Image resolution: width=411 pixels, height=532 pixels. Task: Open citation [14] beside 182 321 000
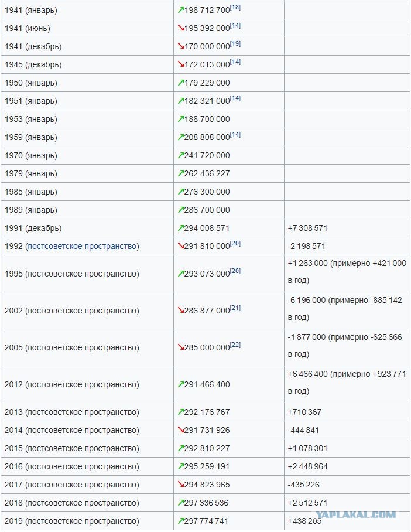pyautogui.click(x=235, y=98)
